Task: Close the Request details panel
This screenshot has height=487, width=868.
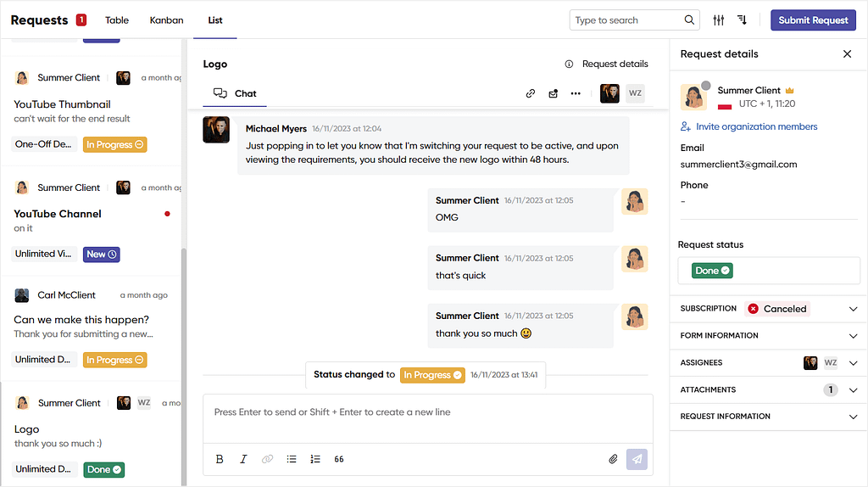Action: (x=847, y=53)
